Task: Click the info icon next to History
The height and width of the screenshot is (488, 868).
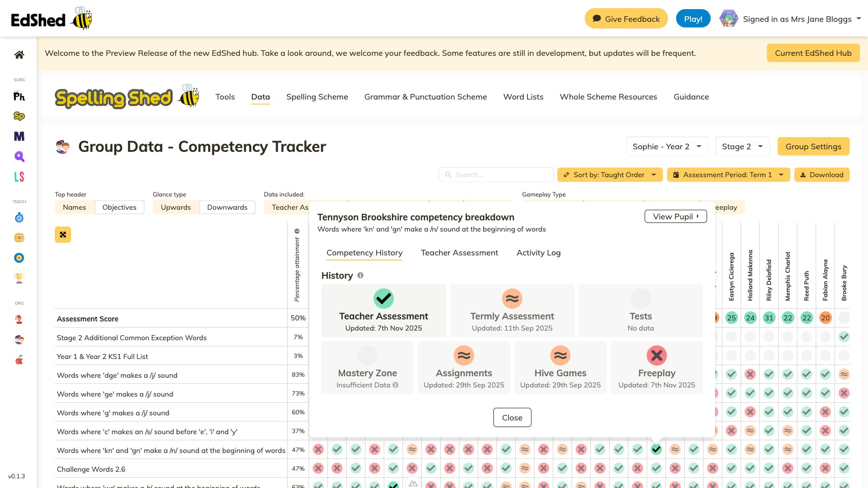Action: point(360,275)
